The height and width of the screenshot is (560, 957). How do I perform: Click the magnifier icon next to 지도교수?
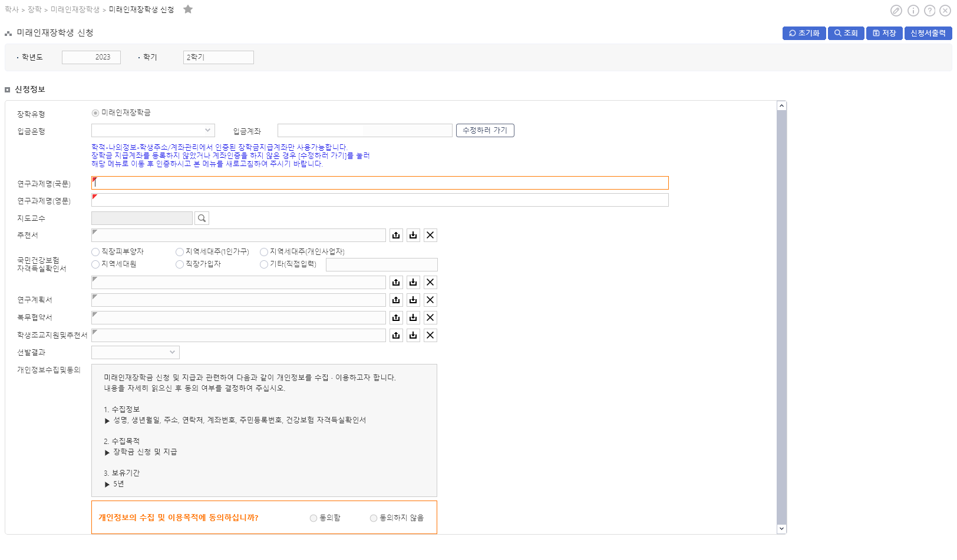click(x=202, y=218)
